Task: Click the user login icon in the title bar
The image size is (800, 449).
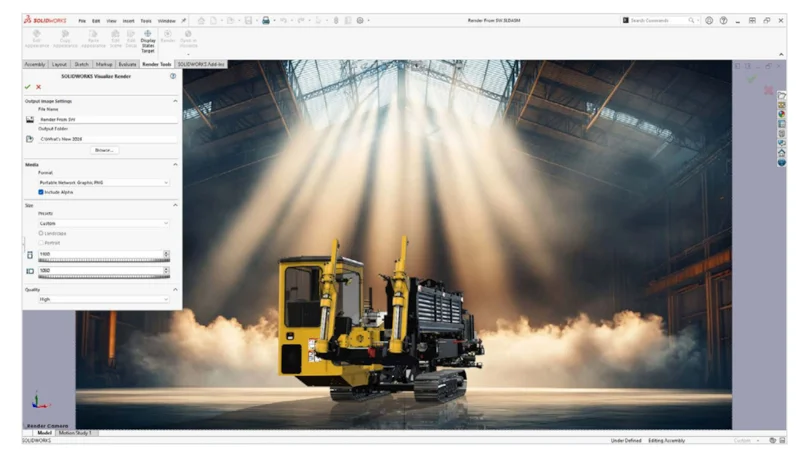Action: [x=709, y=20]
